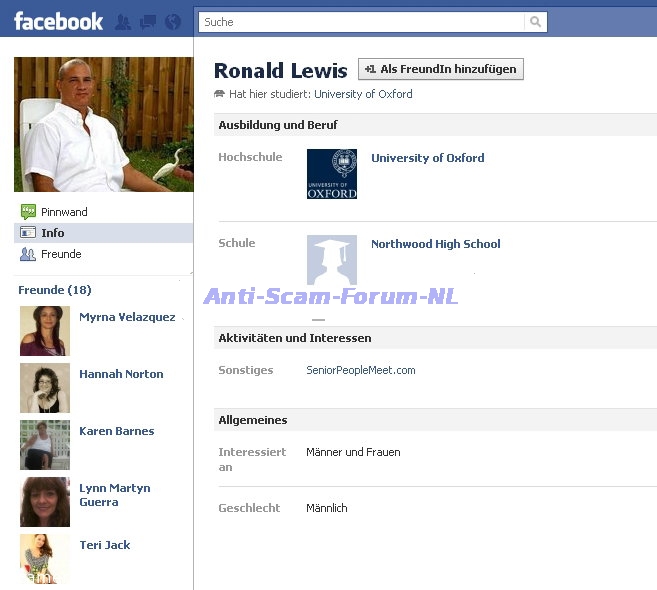This screenshot has width=657, height=590.
Task: Click the Freunde (18) heading link
Action: tap(54, 290)
